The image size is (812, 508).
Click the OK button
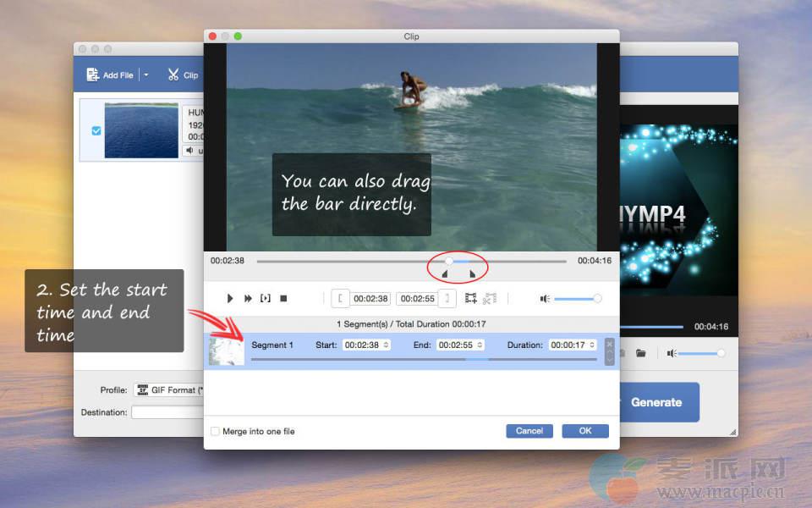[584, 431]
